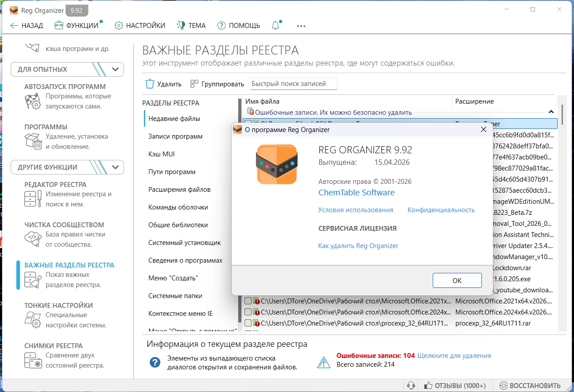The image size is (574, 392).
Task: Click the ПОМОЩЬ question mark icon
Action: 221,25
